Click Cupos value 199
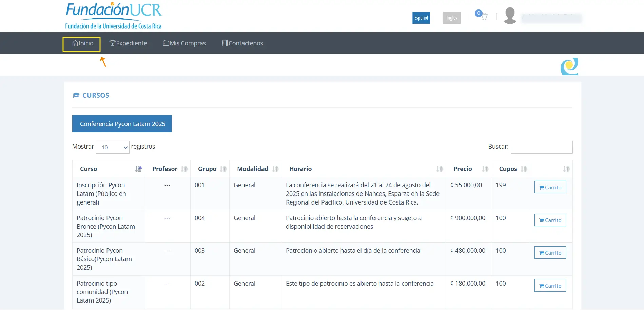 (501, 185)
